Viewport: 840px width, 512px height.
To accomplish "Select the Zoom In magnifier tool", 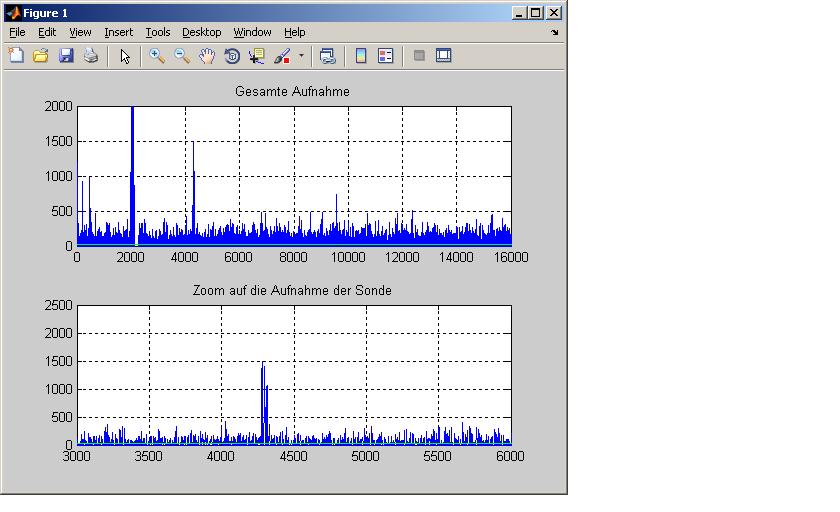I will pos(157,56).
